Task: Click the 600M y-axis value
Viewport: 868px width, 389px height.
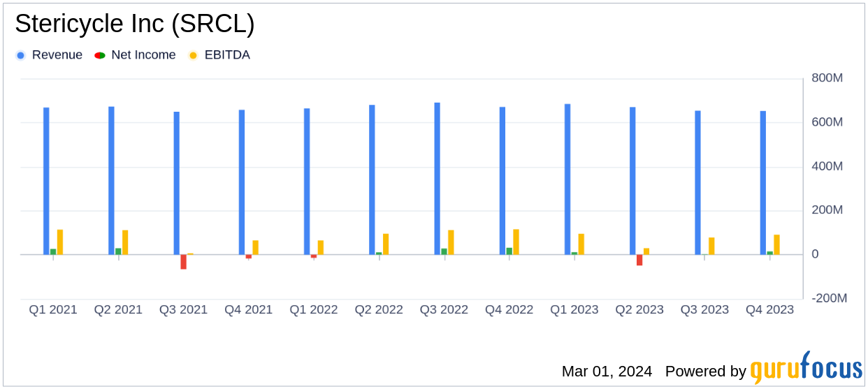Action: (827, 122)
